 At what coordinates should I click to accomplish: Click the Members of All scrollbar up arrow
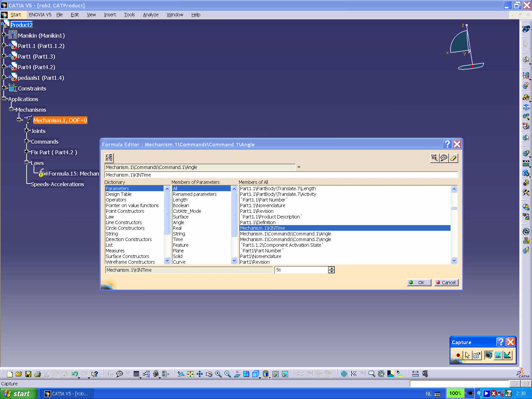454,189
